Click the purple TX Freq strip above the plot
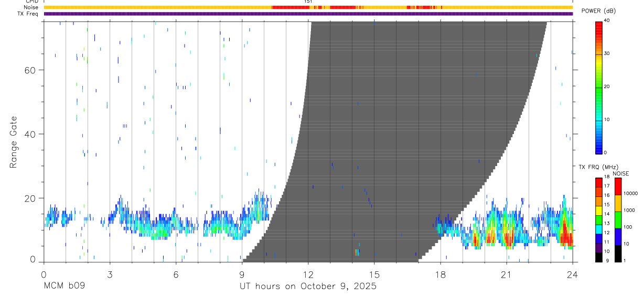This screenshot has width=644, height=297. 308,14
